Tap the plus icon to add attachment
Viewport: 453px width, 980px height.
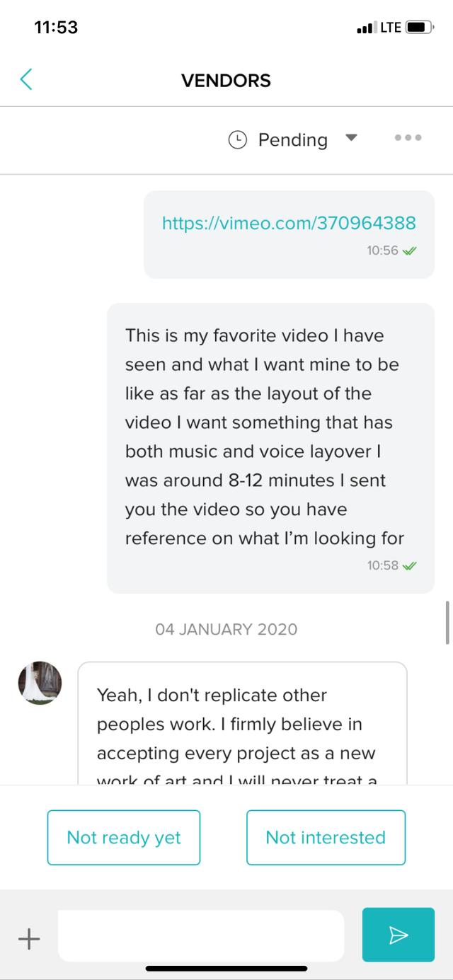[x=28, y=938]
